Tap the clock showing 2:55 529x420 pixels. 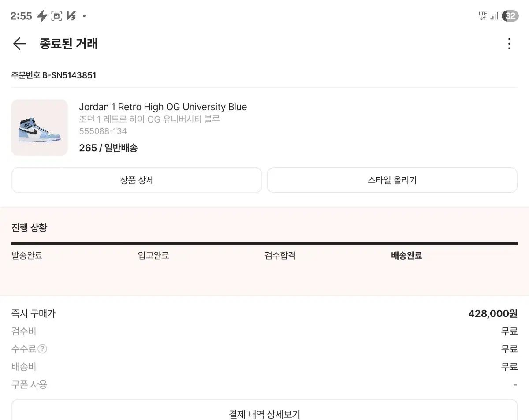(x=21, y=16)
